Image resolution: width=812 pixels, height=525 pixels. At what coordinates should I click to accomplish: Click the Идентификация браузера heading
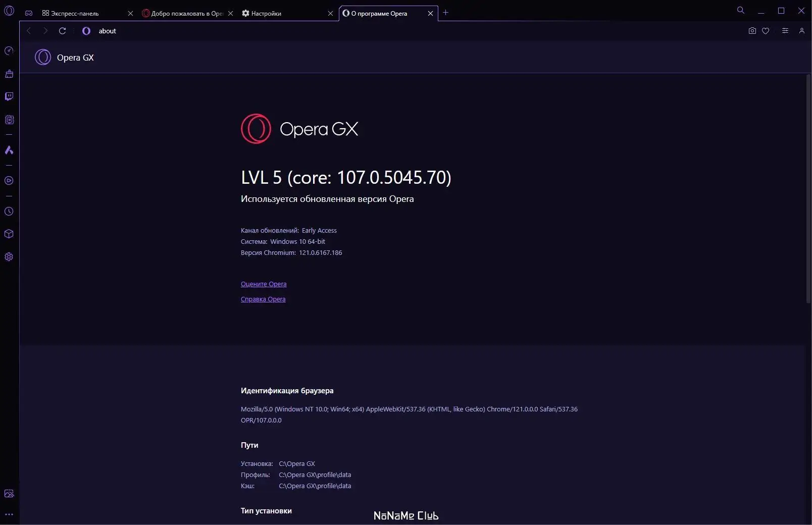coord(287,391)
